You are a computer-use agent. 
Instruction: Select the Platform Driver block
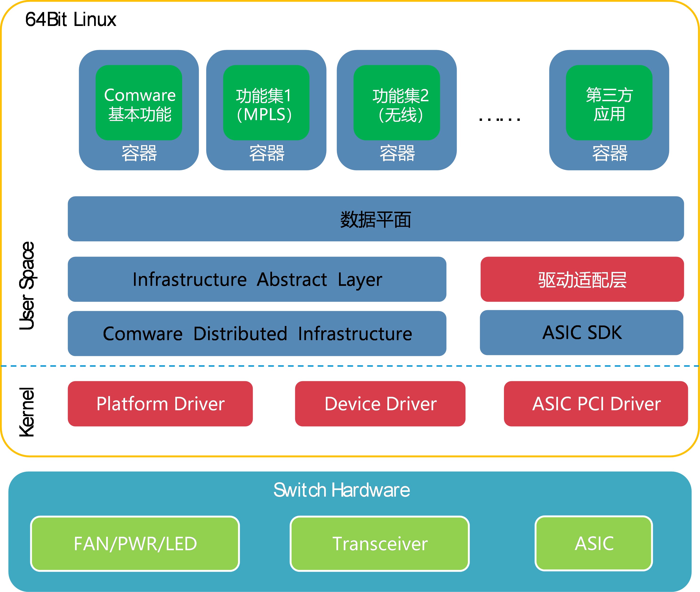pyautogui.click(x=160, y=404)
